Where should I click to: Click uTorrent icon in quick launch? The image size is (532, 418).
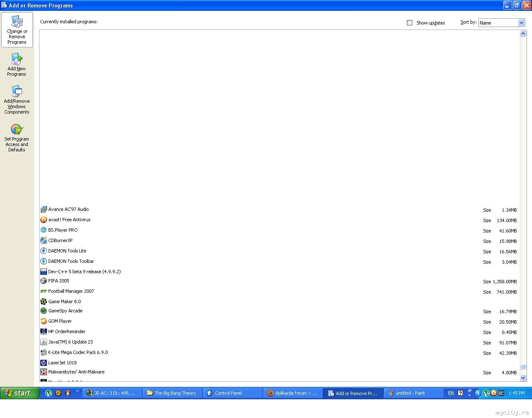pyautogui.click(x=49, y=393)
